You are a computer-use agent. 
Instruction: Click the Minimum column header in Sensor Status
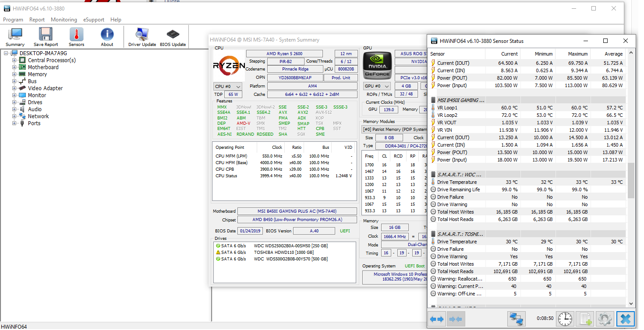[x=538, y=54]
